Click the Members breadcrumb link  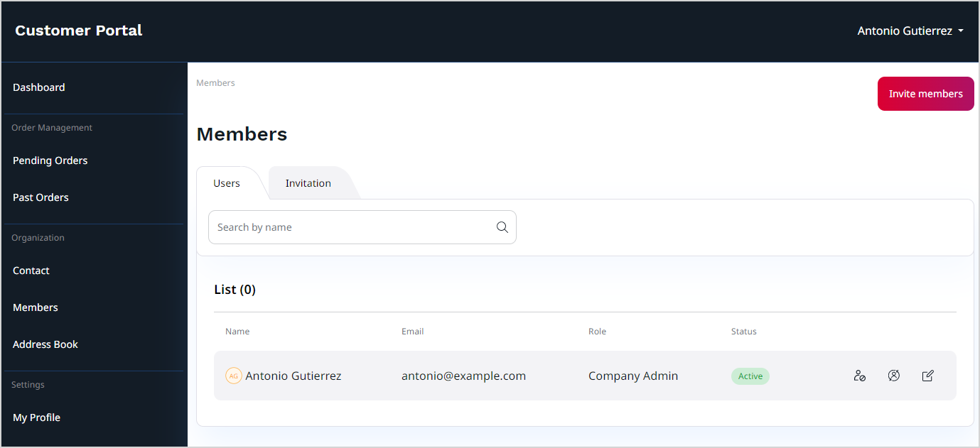[215, 83]
